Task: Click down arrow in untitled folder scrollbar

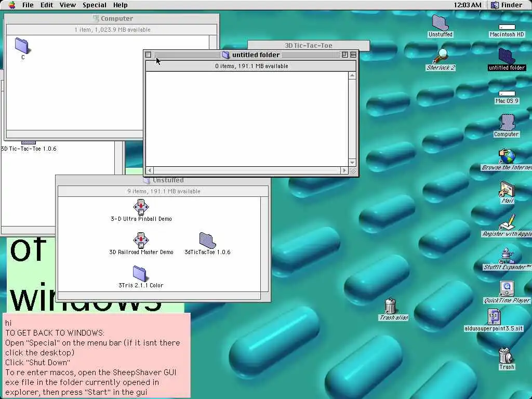Action: [352, 163]
